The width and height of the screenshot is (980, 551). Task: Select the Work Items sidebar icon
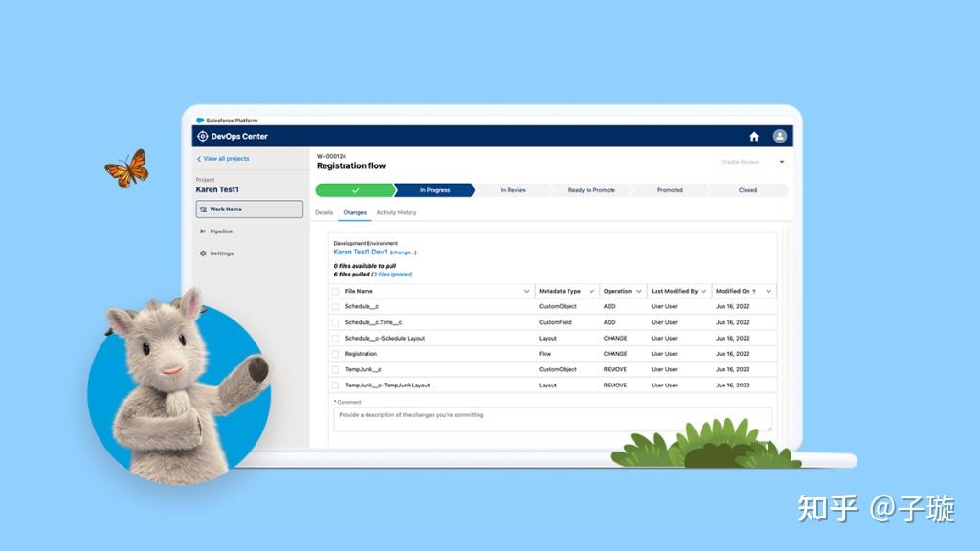[203, 209]
